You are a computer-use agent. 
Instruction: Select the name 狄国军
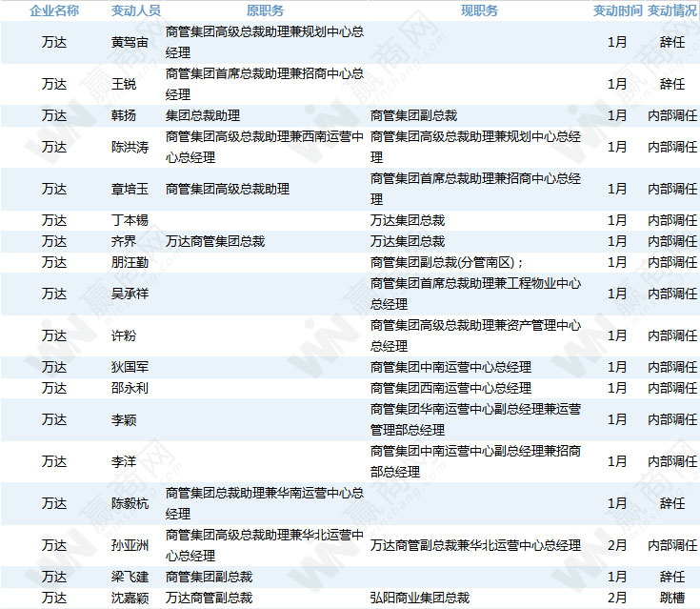click(x=130, y=367)
